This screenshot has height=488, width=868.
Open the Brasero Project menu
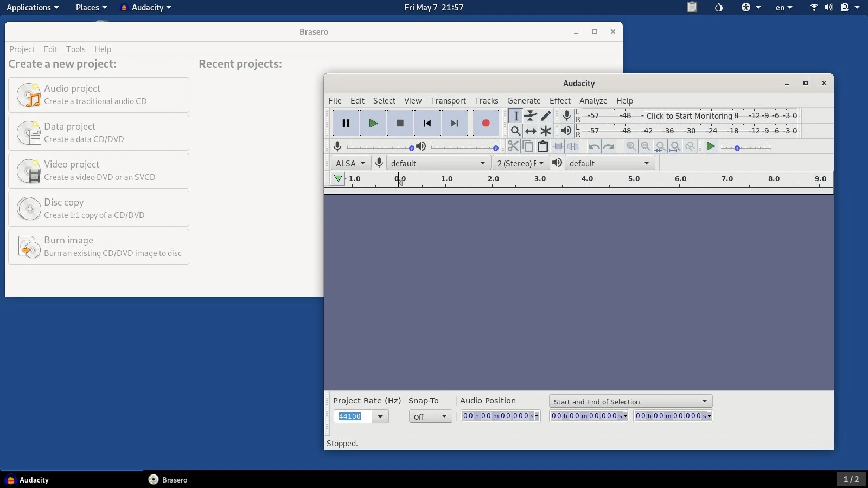pos(22,49)
